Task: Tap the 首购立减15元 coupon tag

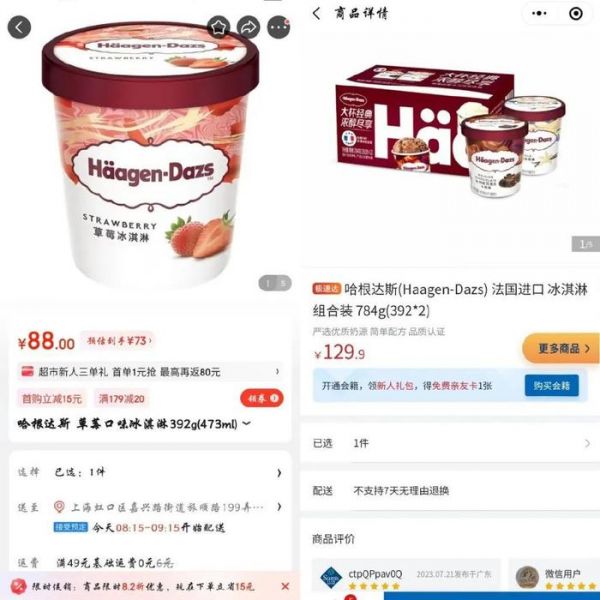Action: click(x=52, y=399)
